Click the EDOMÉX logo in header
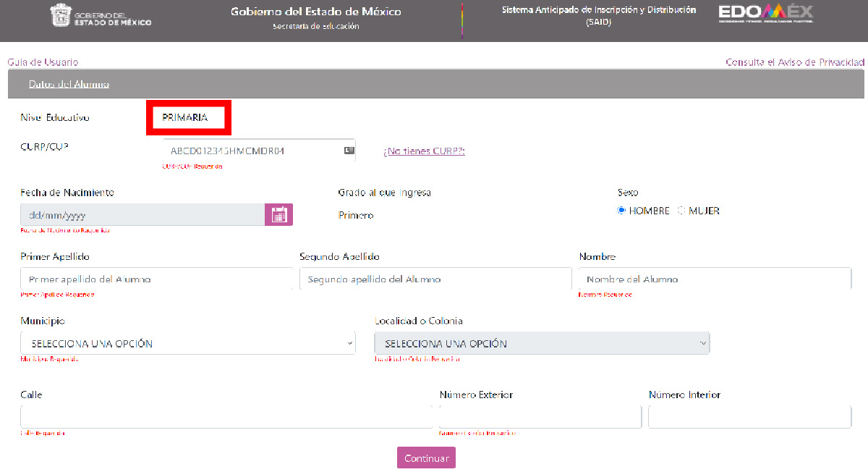 [x=765, y=14]
